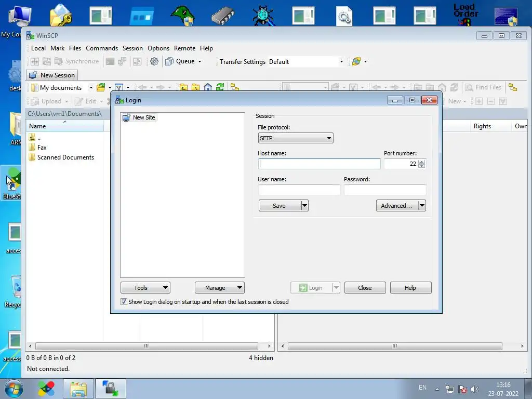
Task: Open Preferences via the gear icon
Action: (154, 61)
